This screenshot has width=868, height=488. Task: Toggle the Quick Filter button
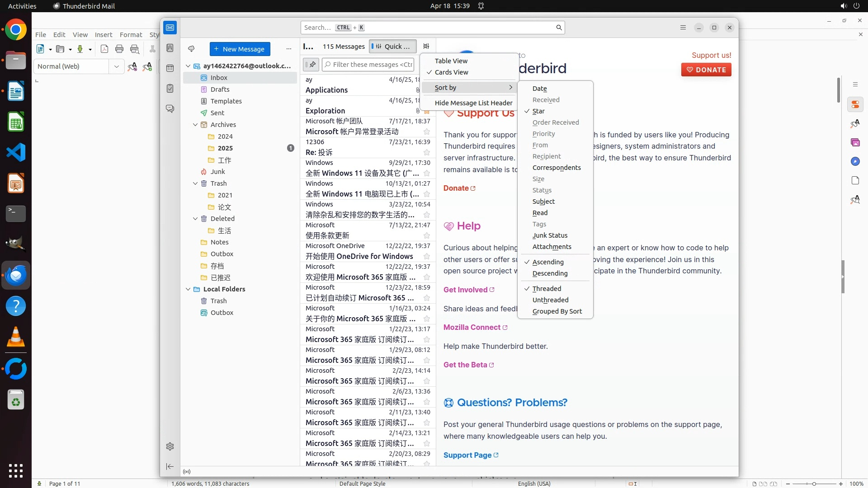click(392, 46)
